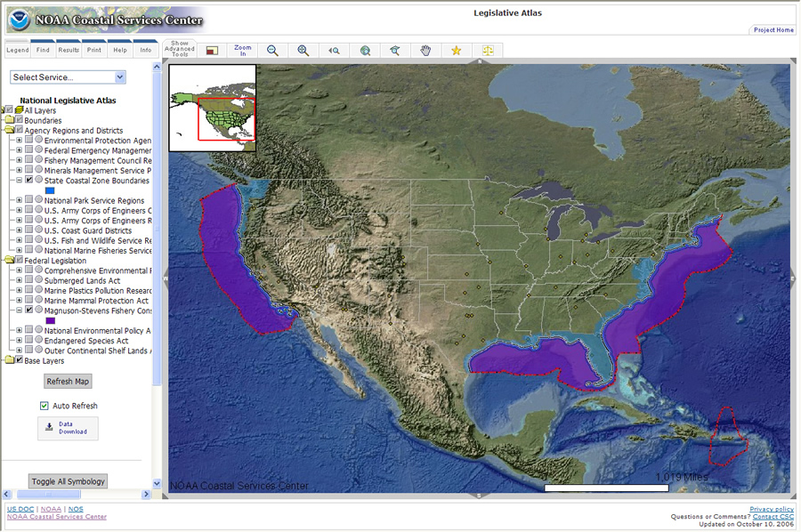Expand the Outer Continental Shelf Lands layer
This screenshot has height=532, width=801.
pos(19,351)
